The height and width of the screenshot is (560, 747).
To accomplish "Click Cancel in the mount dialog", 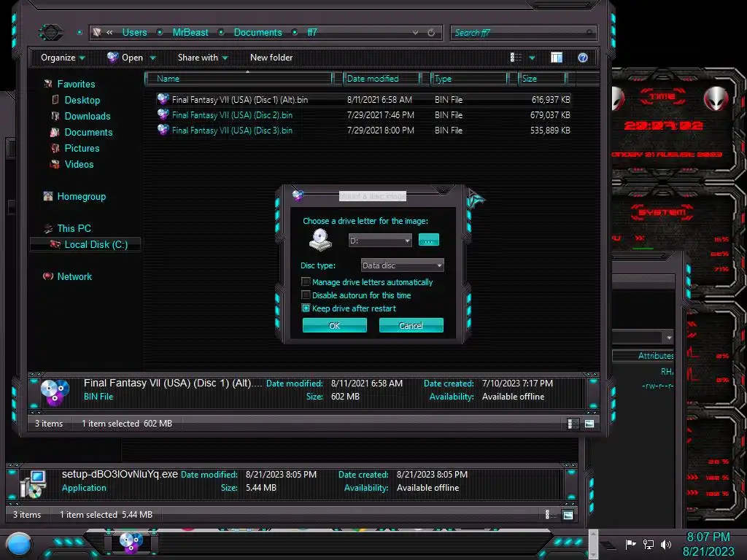I will coord(411,326).
